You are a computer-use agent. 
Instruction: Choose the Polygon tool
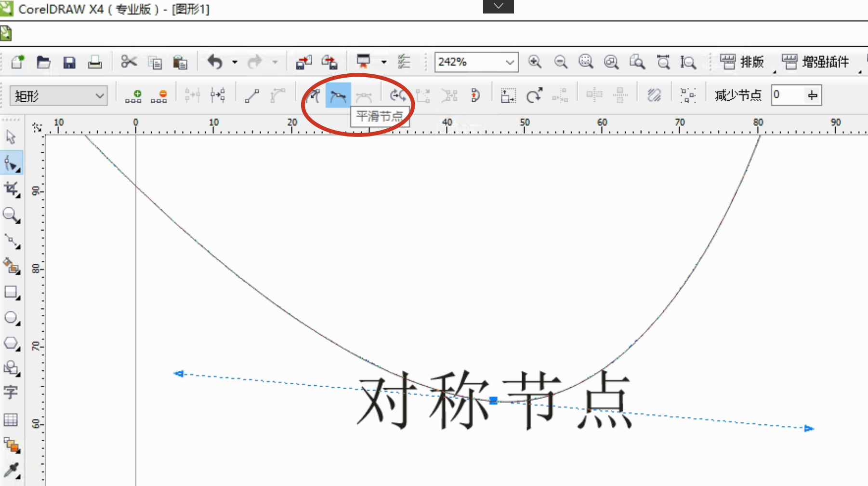point(12,344)
